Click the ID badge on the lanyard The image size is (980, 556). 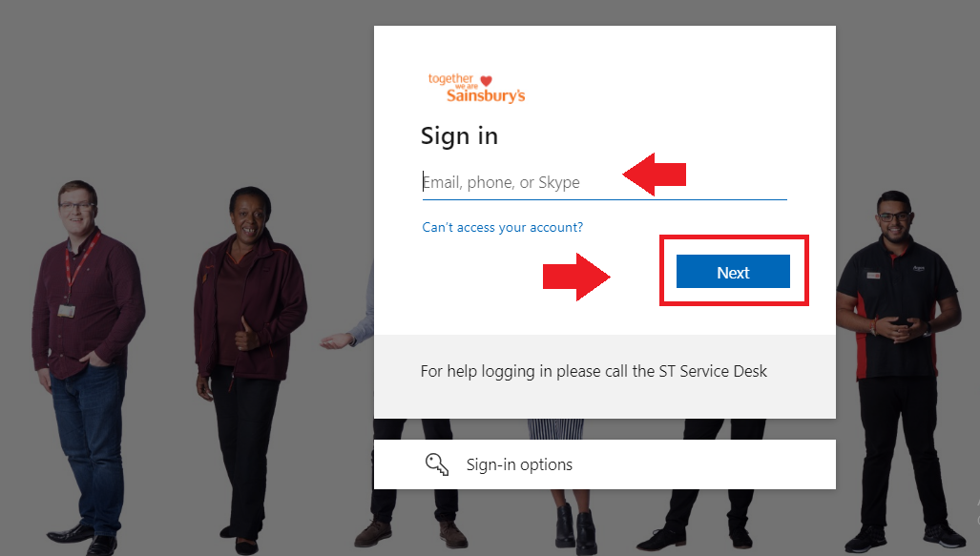tap(66, 310)
